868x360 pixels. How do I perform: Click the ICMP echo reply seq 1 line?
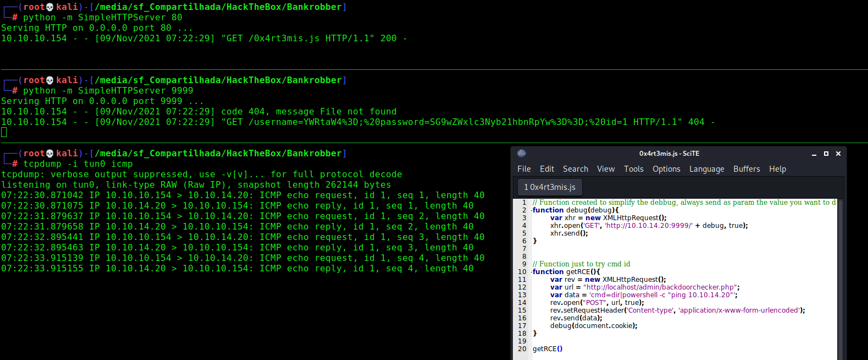pyautogui.click(x=237, y=206)
